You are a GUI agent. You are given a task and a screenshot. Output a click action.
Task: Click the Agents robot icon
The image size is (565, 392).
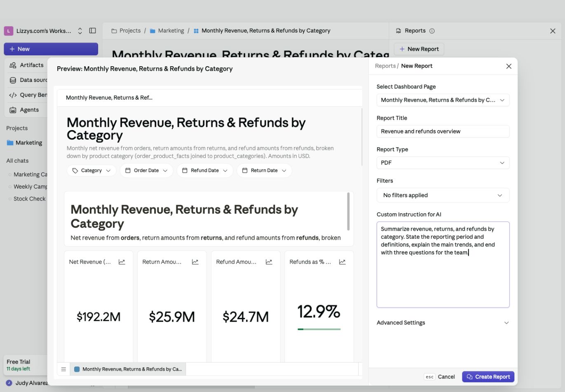coord(13,110)
